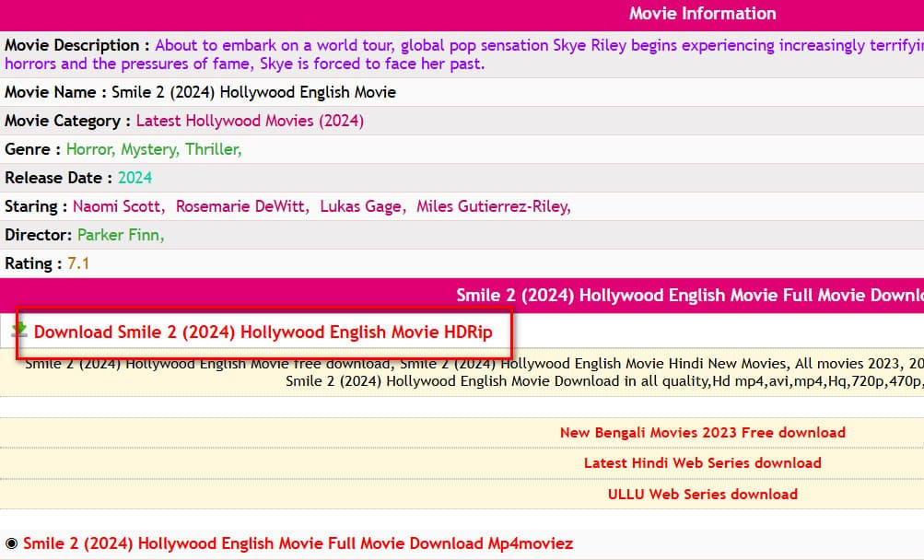Open director Parker Finn link
924x560 pixels.
121,235
